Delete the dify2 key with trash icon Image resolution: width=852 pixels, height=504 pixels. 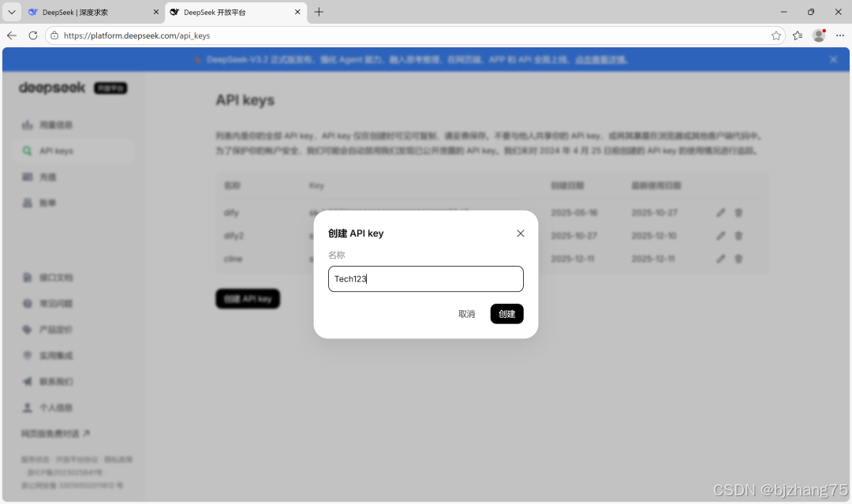pos(738,236)
